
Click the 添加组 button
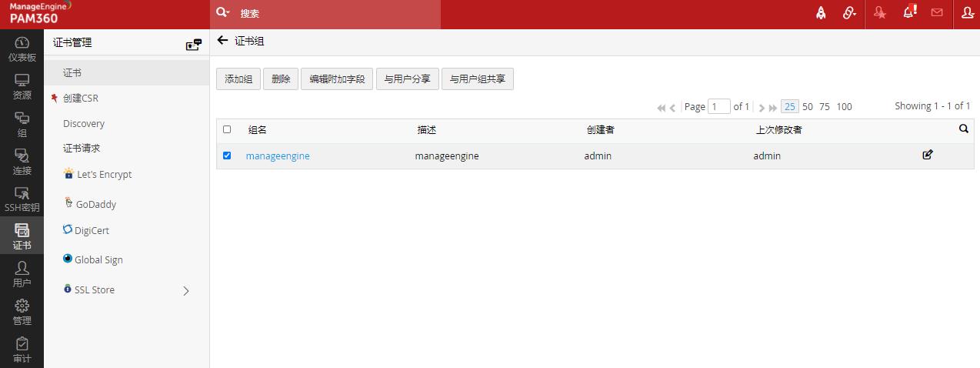point(238,79)
